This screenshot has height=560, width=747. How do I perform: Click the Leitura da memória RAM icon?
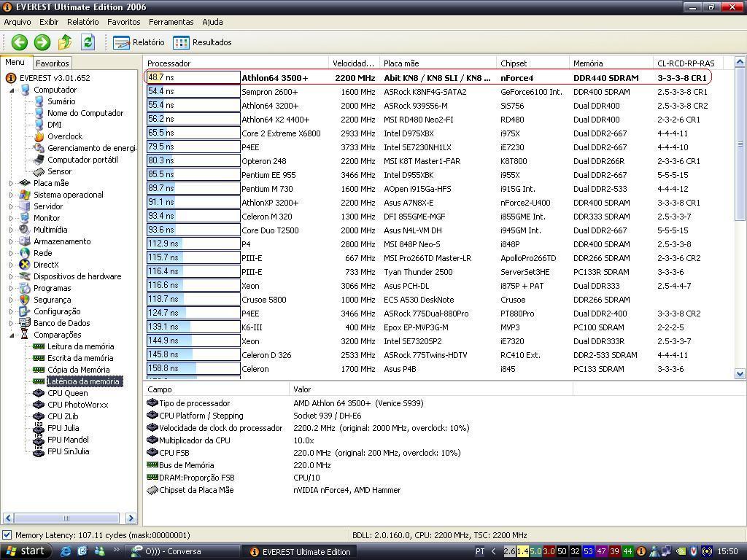click(39, 346)
